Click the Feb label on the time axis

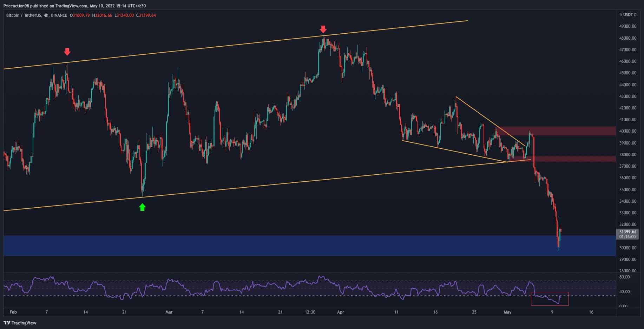[13, 312]
